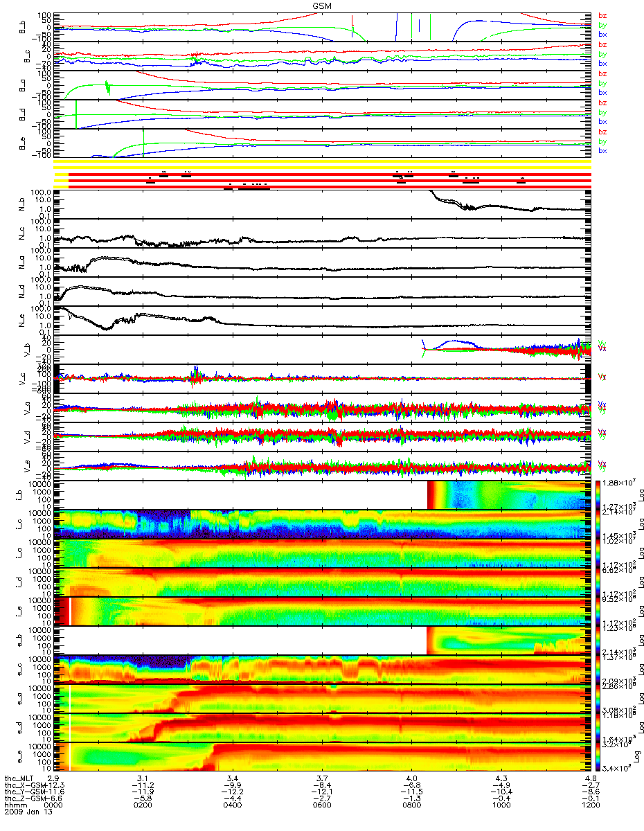Click the MLT value 4.8

pyautogui.click(x=592, y=780)
